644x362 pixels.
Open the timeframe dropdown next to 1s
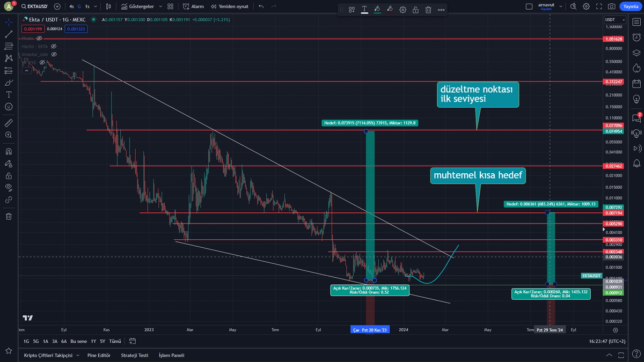tap(95, 6)
